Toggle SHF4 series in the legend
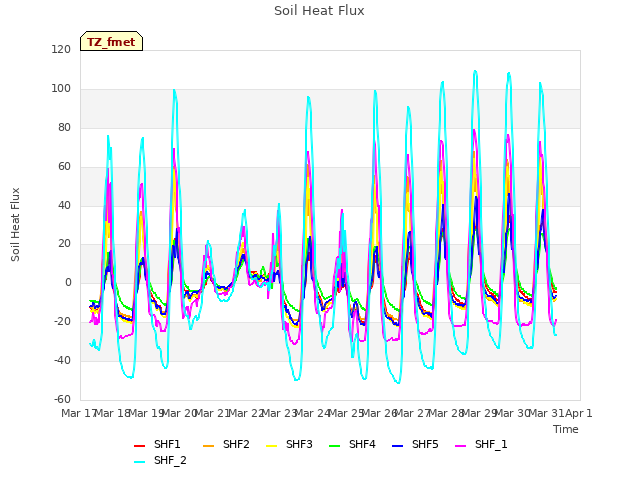 pyautogui.click(x=352, y=444)
